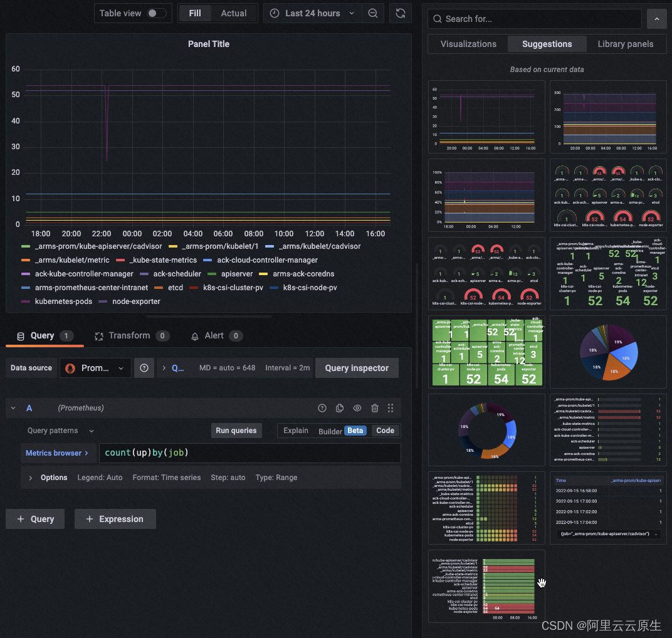Click node-exporter in the legend
The width and height of the screenshot is (672, 638).
tap(136, 301)
